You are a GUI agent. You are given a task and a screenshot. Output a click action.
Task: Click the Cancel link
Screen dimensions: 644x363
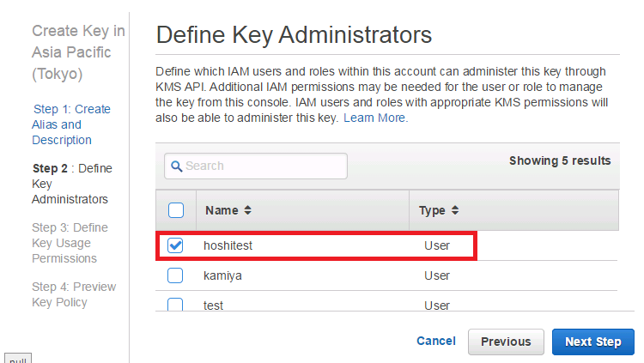click(436, 341)
